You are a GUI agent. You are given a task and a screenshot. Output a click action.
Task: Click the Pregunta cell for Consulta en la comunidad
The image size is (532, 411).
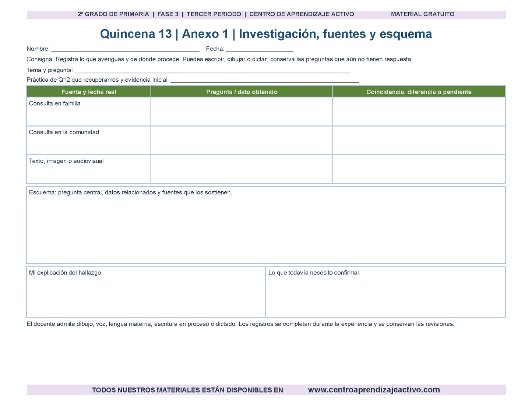[x=242, y=140]
